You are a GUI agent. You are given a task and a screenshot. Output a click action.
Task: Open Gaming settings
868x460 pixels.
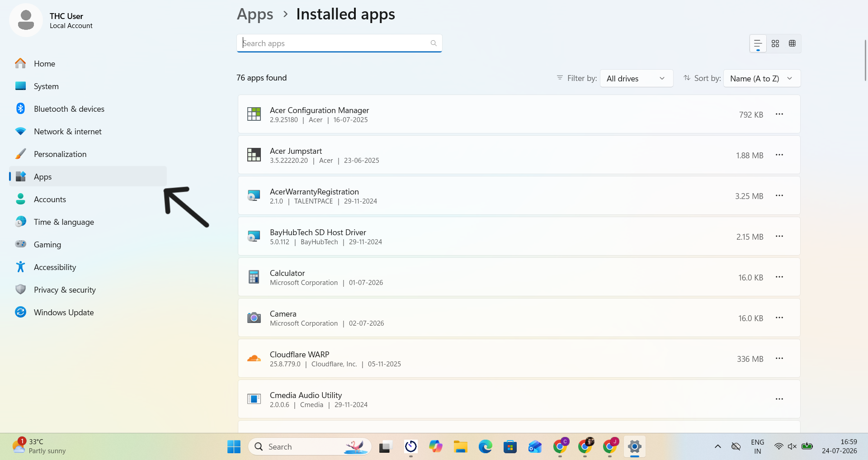(x=88, y=244)
